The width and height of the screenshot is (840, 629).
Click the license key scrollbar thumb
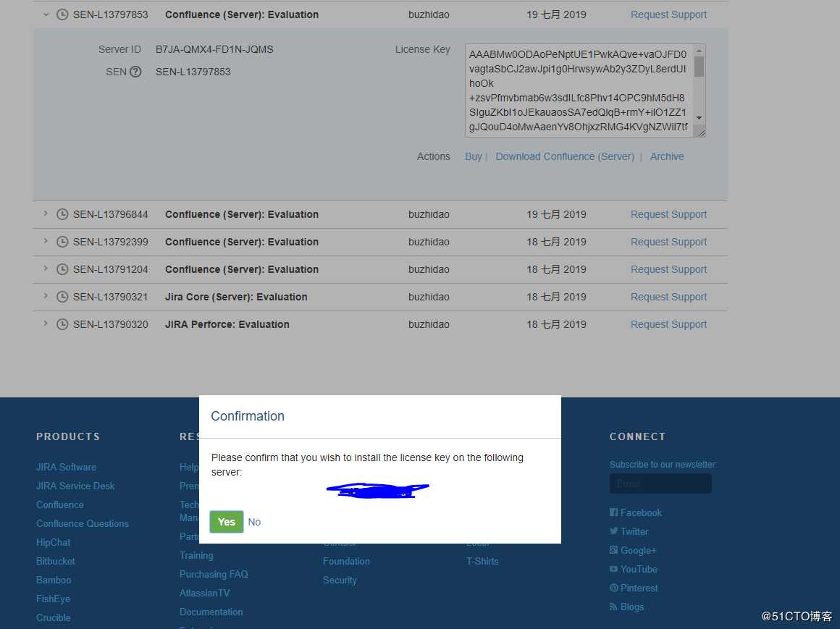699,67
